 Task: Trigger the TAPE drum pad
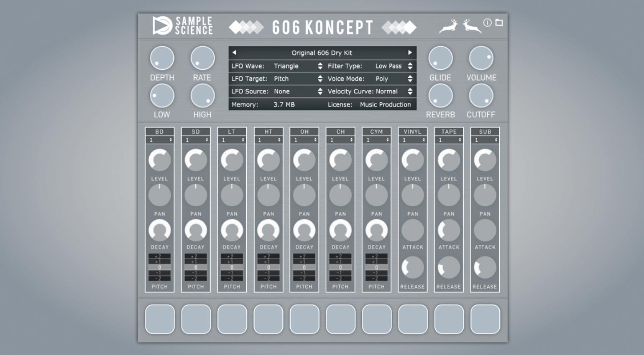(x=449, y=319)
